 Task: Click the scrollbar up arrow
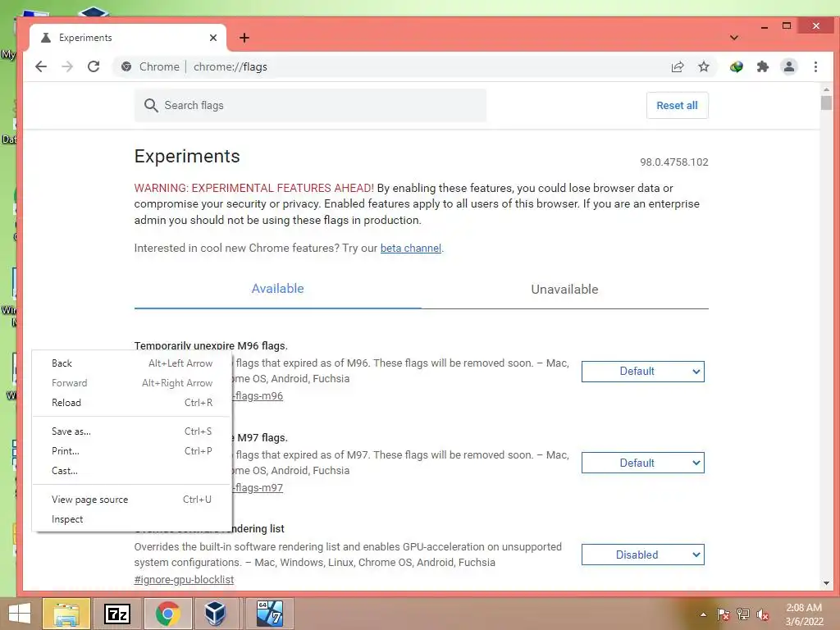[x=826, y=89]
